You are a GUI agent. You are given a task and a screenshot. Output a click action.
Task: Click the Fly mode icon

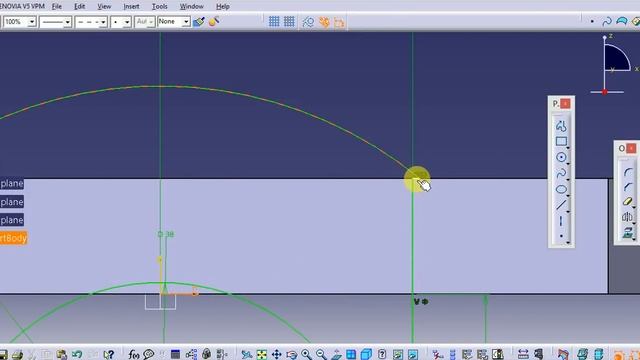[x=246, y=354]
